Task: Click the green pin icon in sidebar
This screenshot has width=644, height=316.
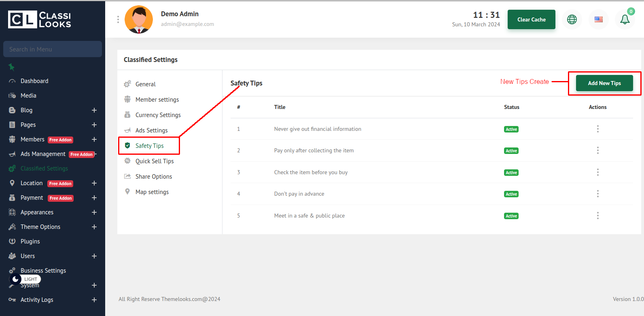Action: [12, 67]
